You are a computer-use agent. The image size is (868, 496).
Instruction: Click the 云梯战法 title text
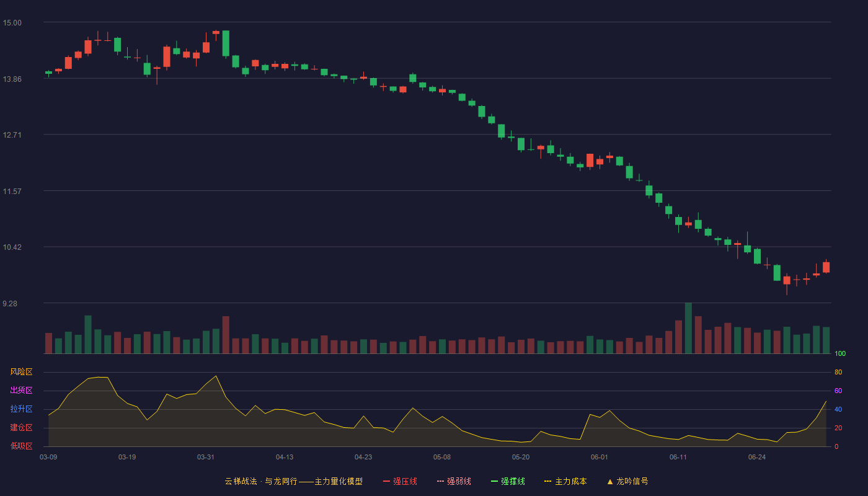tap(241, 481)
